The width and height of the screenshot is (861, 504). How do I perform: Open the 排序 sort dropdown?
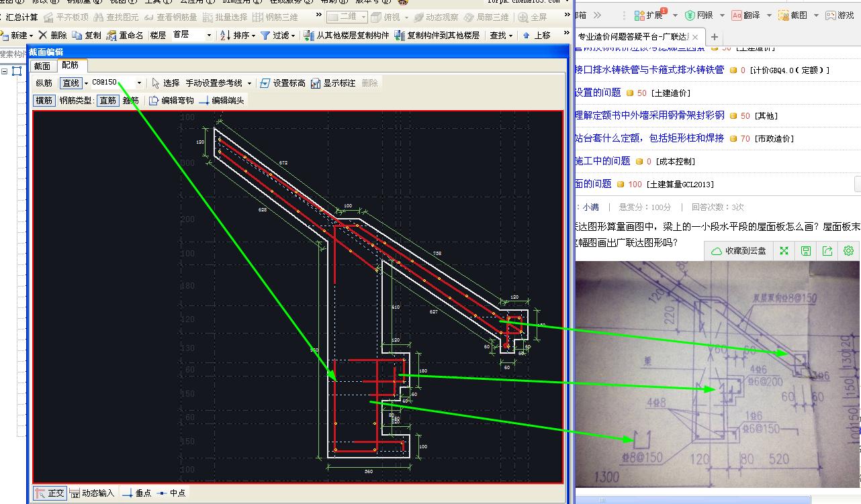238,35
